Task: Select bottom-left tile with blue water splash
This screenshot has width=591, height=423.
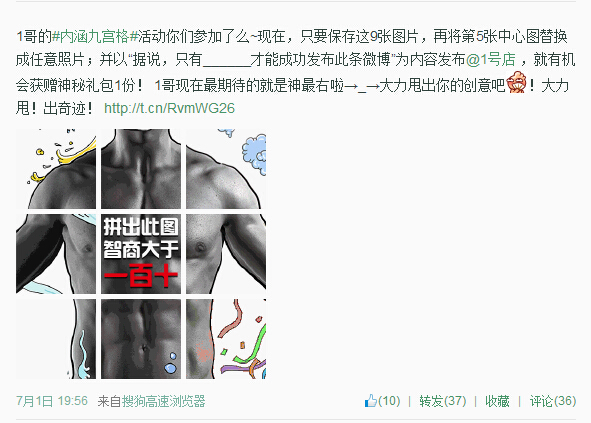Action: (56, 339)
